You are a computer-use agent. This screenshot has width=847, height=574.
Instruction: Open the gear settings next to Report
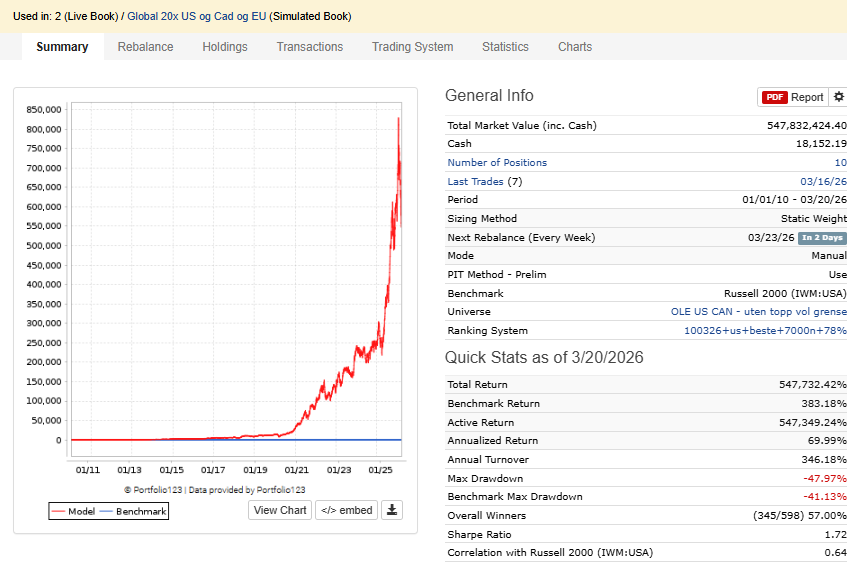pyautogui.click(x=838, y=97)
